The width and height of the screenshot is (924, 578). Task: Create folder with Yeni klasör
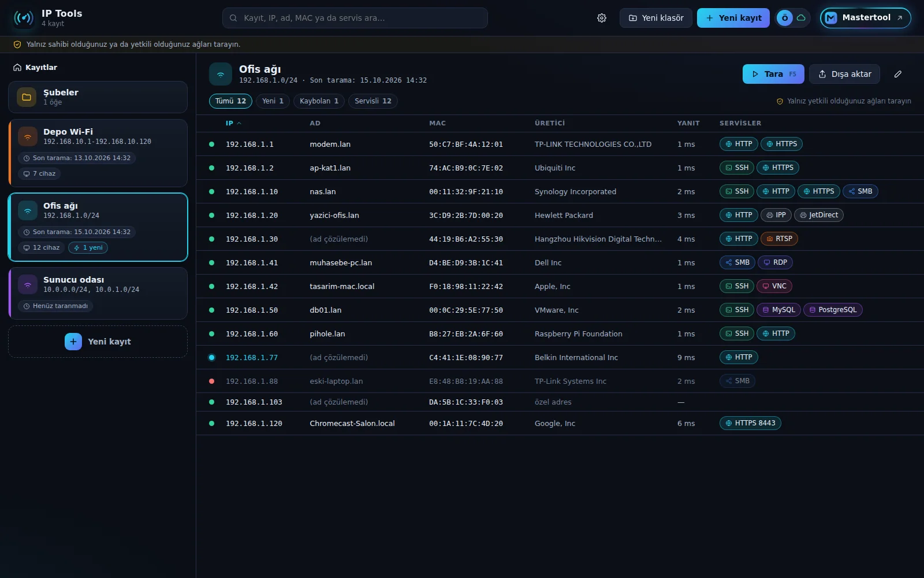pos(655,18)
